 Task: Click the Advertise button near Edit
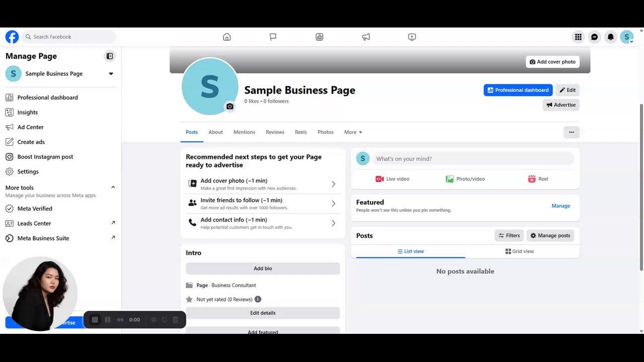click(x=561, y=105)
